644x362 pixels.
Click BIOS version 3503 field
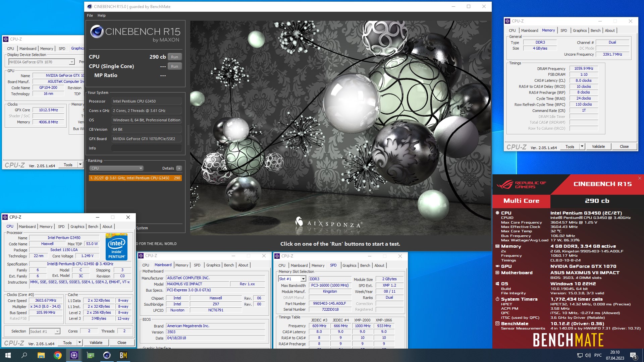pos(216,332)
